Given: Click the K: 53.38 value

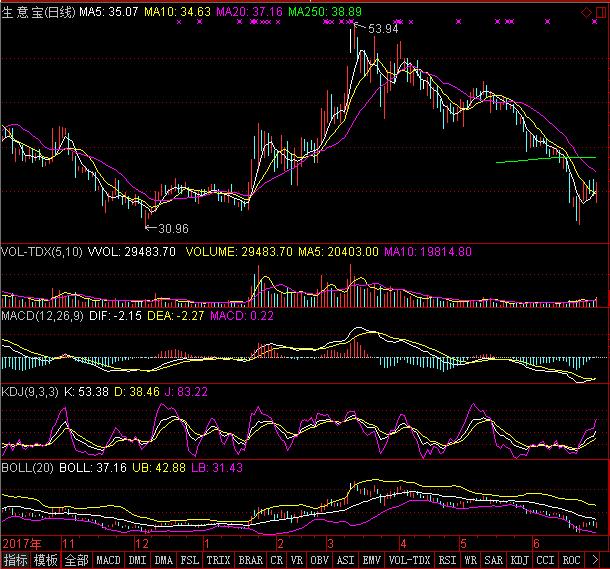Looking at the screenshot, I should tap(86, 391).
